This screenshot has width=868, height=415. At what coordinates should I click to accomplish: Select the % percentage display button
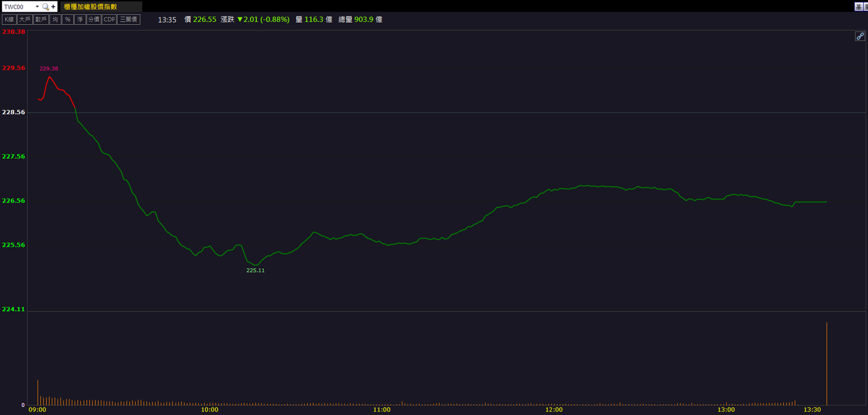tap(67, 20)
